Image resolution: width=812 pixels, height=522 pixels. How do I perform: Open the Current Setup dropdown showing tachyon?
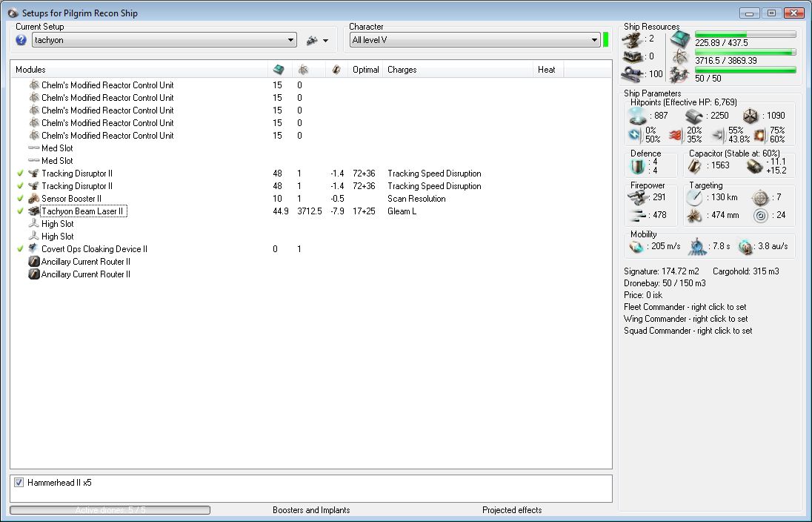pyautogui.click(x=164, y=40)
